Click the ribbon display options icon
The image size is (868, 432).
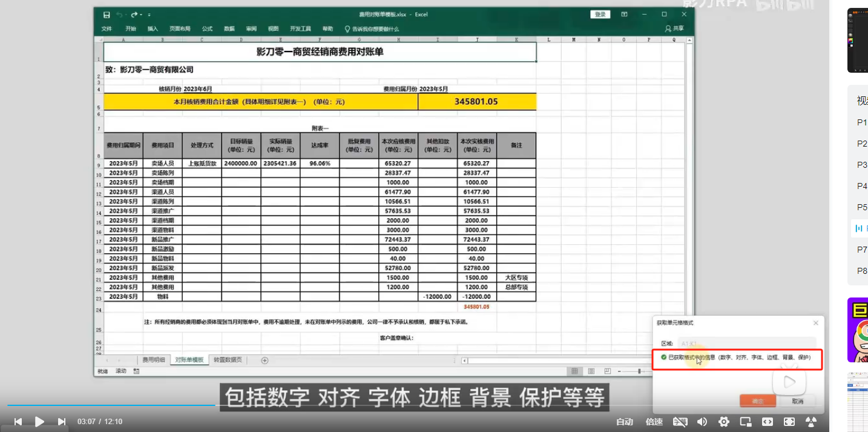(624, 14)
